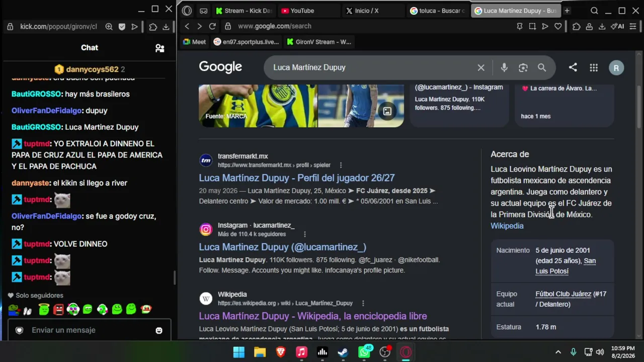Open the heart bookmark icon in the toolbar
The image size is (644, 362).
pos(558,26)
